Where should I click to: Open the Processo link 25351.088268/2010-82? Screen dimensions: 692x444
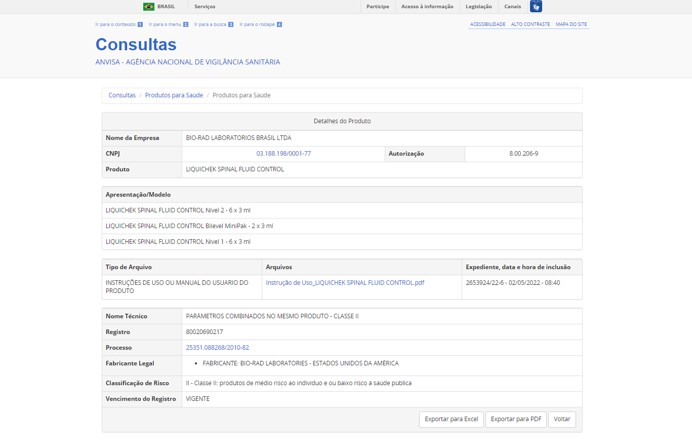(217, 348)
